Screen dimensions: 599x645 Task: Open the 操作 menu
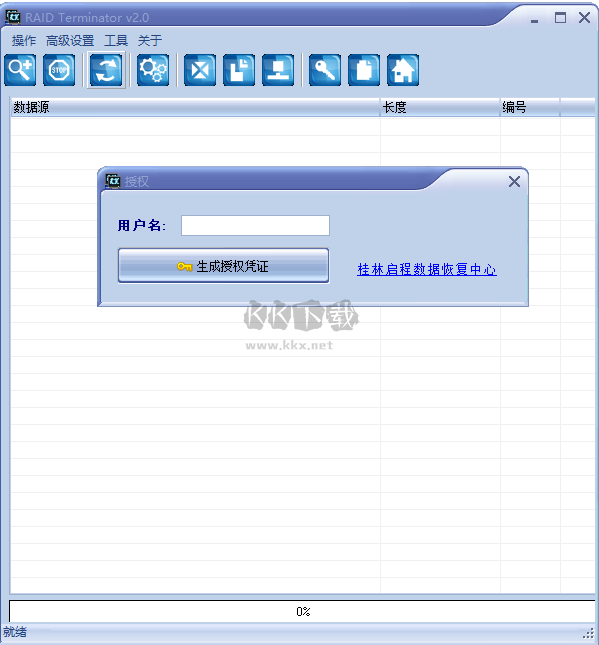[x=24, y=40]
